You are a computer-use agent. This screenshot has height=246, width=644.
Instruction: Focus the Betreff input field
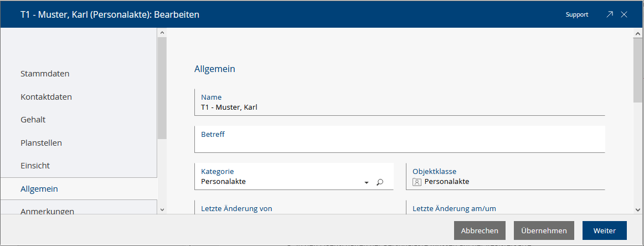click(x=400, y=139)
